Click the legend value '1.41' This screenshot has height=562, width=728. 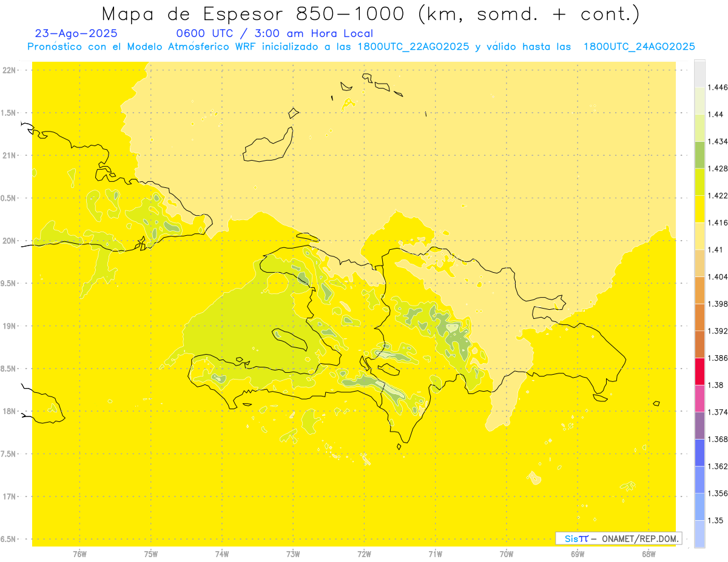tap(715, 250)
